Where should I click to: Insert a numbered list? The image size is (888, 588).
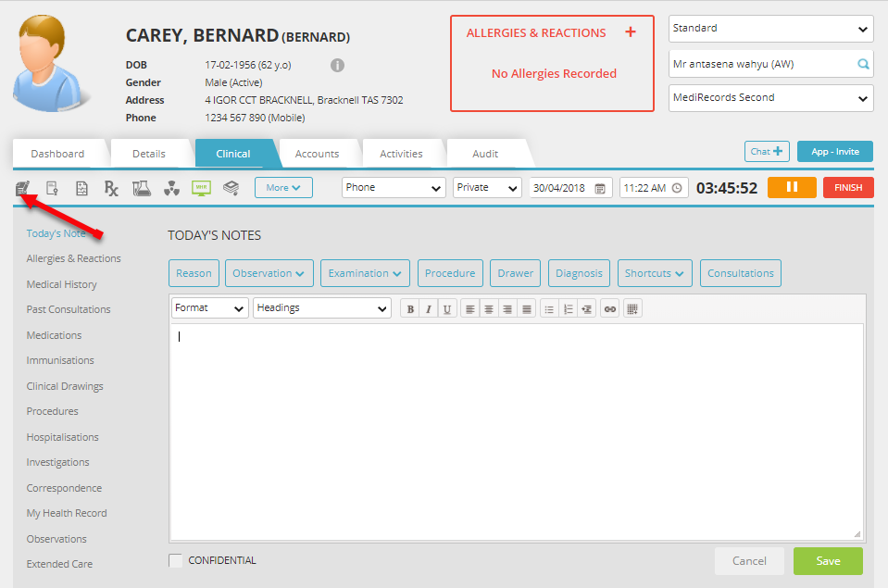pyautogui.click(x=568, y=309)
